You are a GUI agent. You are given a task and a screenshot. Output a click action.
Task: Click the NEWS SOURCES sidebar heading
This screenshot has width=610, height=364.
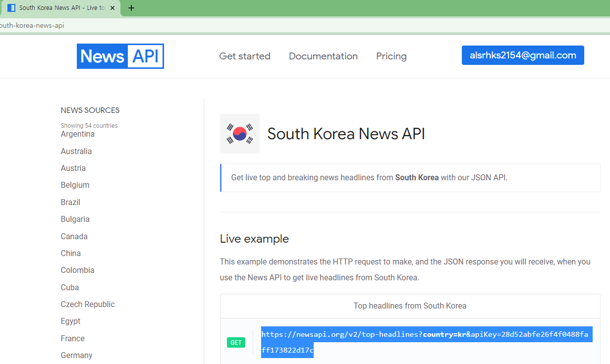[90, 110]
